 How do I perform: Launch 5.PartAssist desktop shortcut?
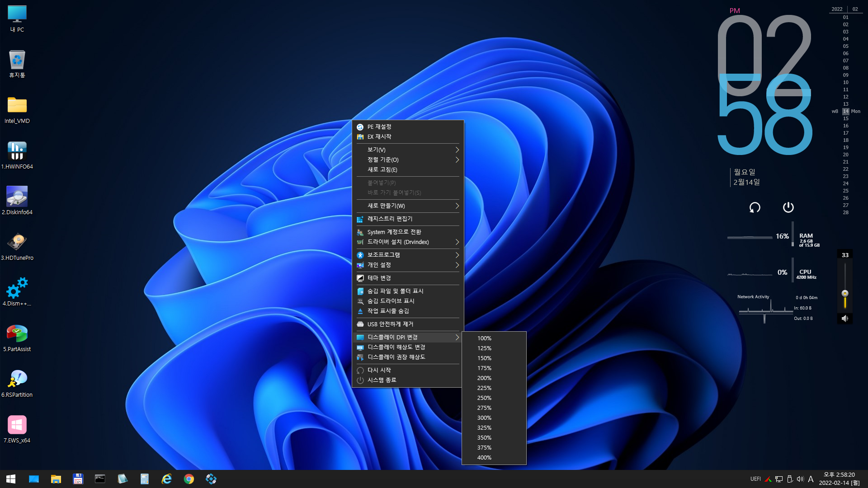[17, 338]
